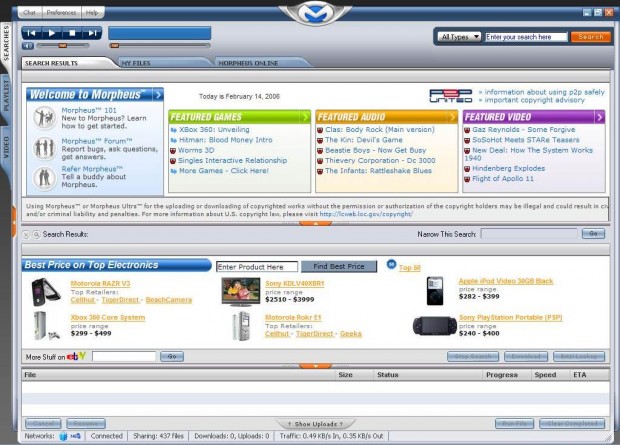
Task: Click Go beside Narrow This Search
Action: pyautogui.click(x=593, y=234)
